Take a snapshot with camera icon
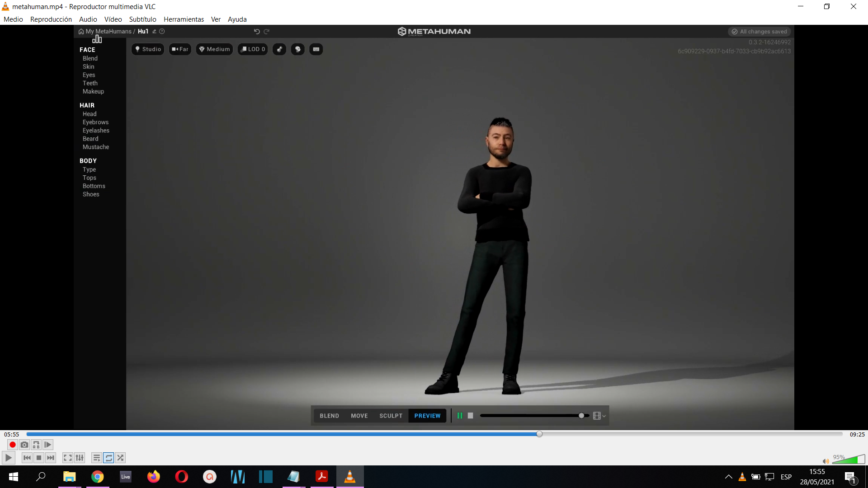This screenshot has height=488, width=868. (x=24, y=445)
